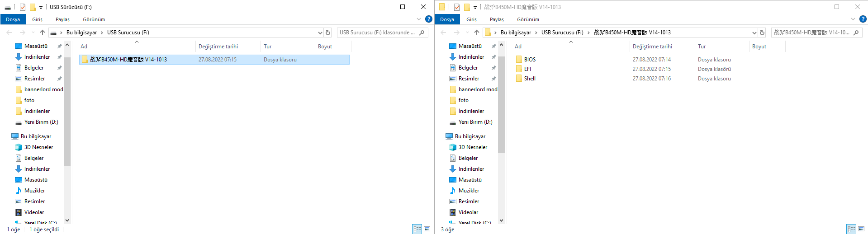This screenshot has width=868, height=234.
Task: Open Giriş ribbon tab in right window
Action: (x=471, y=19)
